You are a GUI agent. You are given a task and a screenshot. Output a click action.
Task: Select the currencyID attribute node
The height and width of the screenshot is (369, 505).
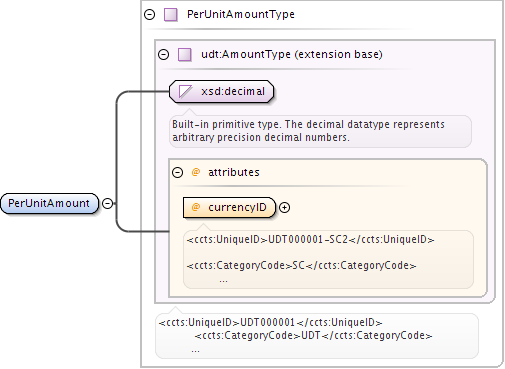pos(229,207)
